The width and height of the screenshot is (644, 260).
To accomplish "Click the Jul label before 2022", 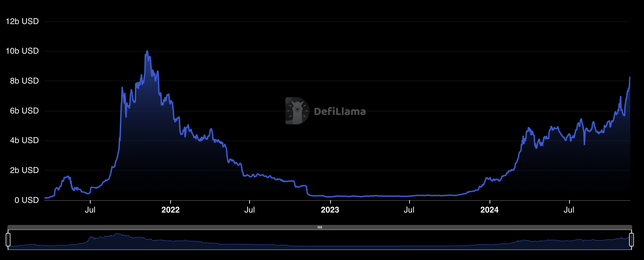I will point(90,210).
